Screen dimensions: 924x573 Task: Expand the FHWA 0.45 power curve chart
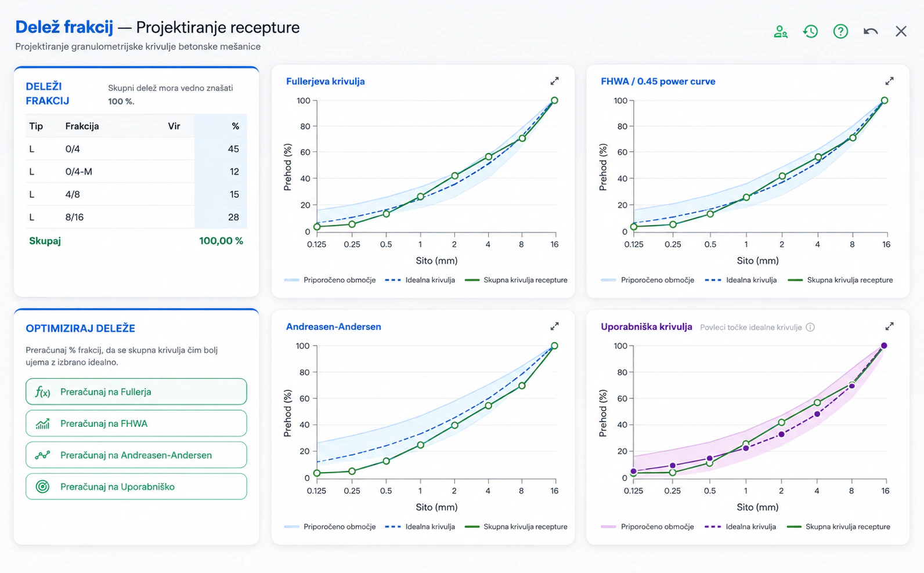point(889,81)
